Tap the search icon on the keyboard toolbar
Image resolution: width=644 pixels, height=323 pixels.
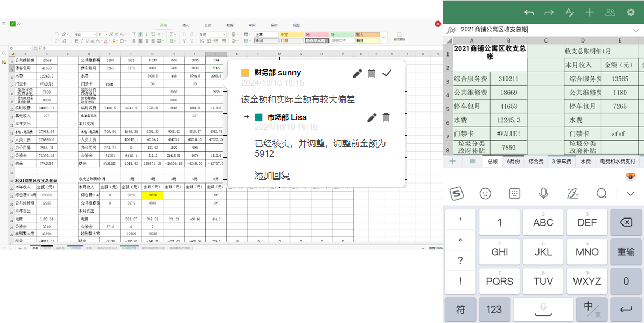[x=601, y=193]
